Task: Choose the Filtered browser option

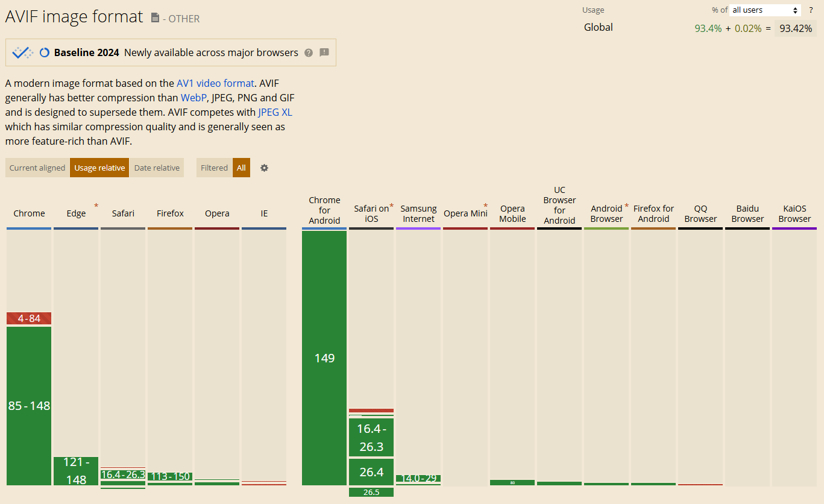Action: pos(214,168)
